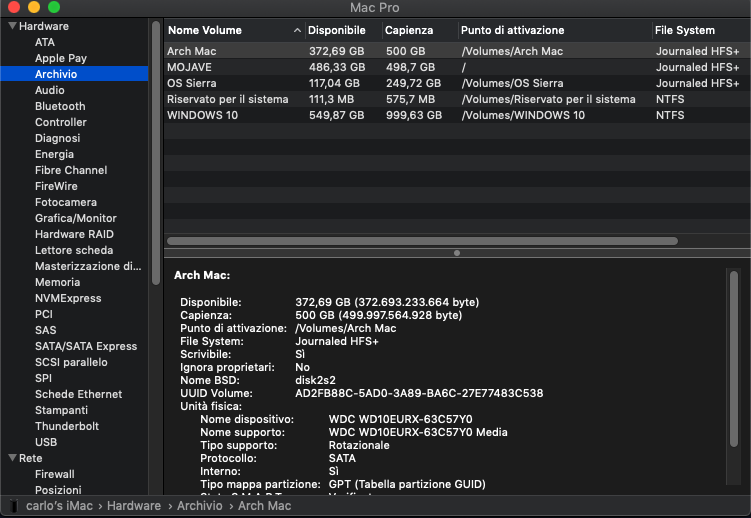Select Thunderbolt in the sidebar
The height and width of the screenshot is (518, 751).
click(x=67, y=426)
